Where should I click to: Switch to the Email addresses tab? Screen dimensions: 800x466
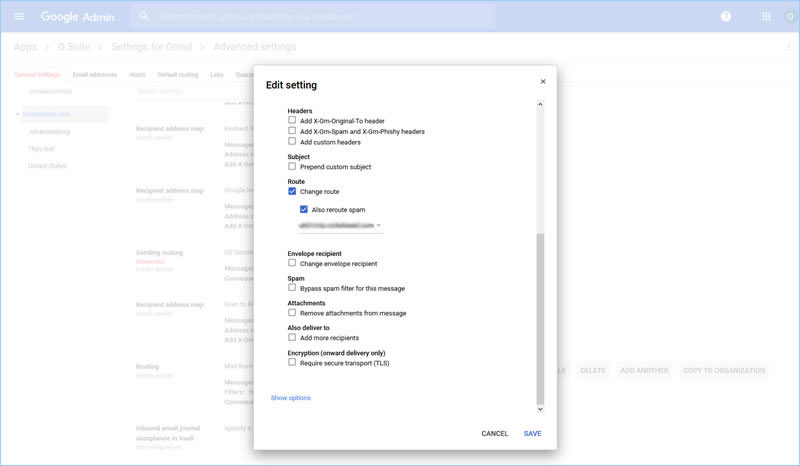tap(95, 75)
